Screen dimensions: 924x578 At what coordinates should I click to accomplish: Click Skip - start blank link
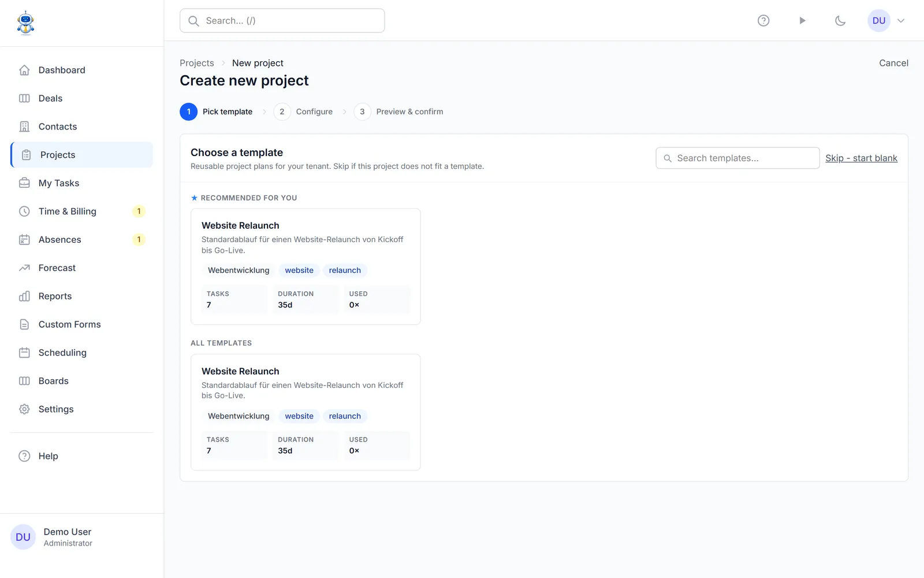pos(861,158)
